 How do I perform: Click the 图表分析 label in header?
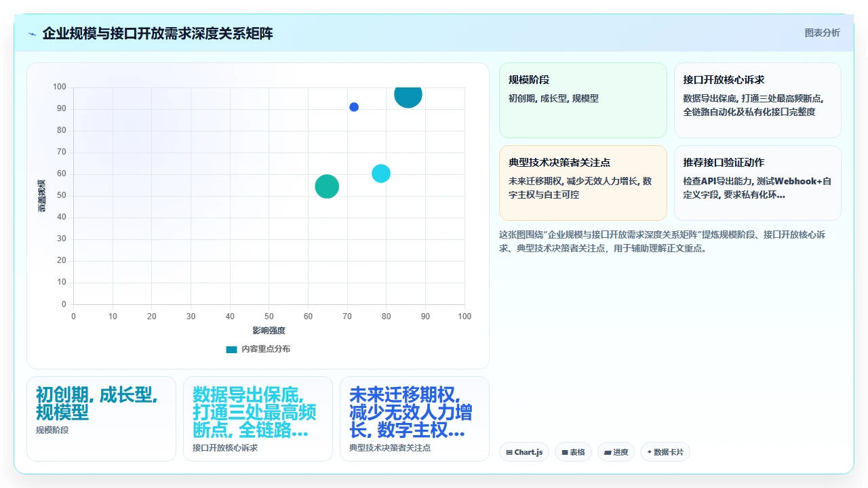tap(822, 33)
